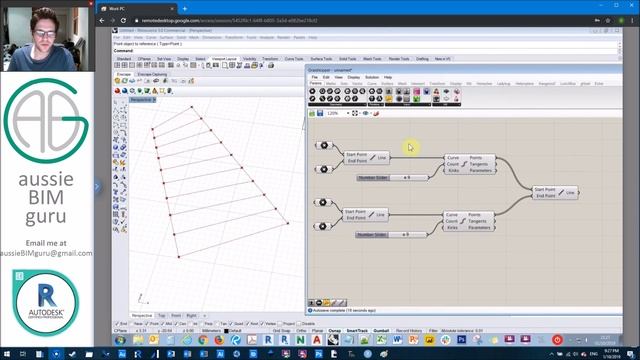Switch to the Top viewport tab

point(162,316)
